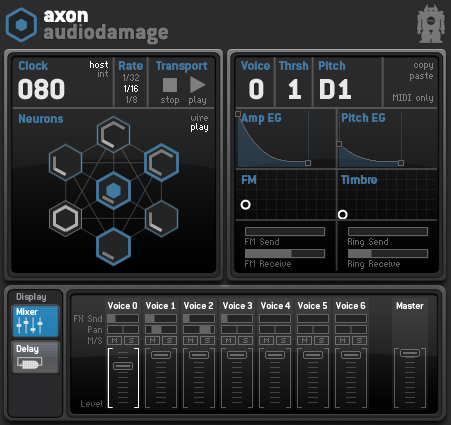The image size is (451, 425).
Task: Select the top neuron hexagon
Action: point(113,135)
